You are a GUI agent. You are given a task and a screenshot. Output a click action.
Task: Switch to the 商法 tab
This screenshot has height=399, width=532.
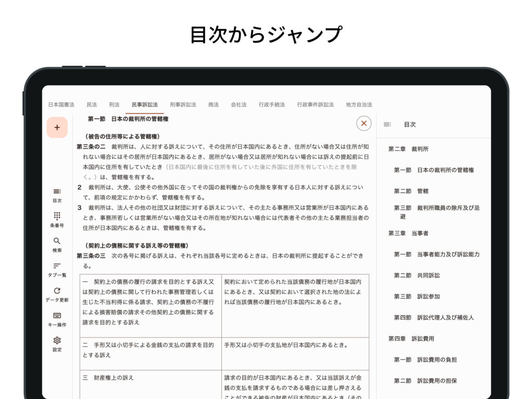(x=214, y=104)
